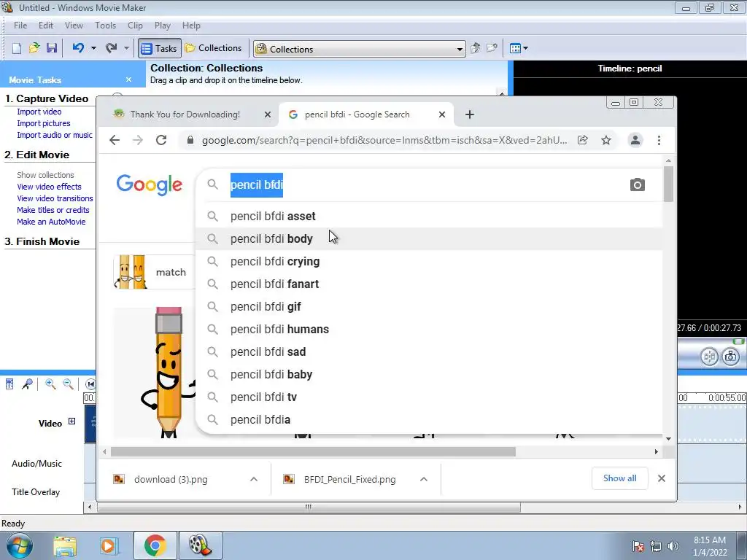The height and width of the screenshot is (560, 747).
Task: Open the Help menu
Action: pyautogui.click(x=191, y=26)
